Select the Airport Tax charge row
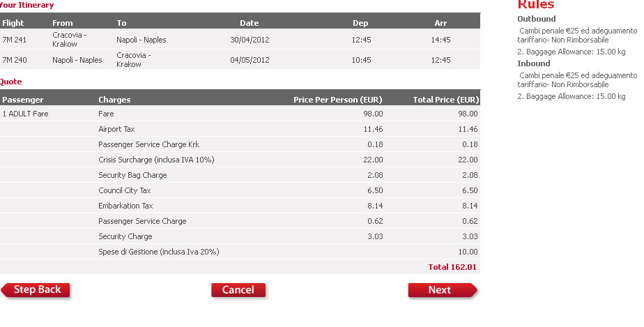The height and width of the screenshot is (327, 644). coord(240,129)
